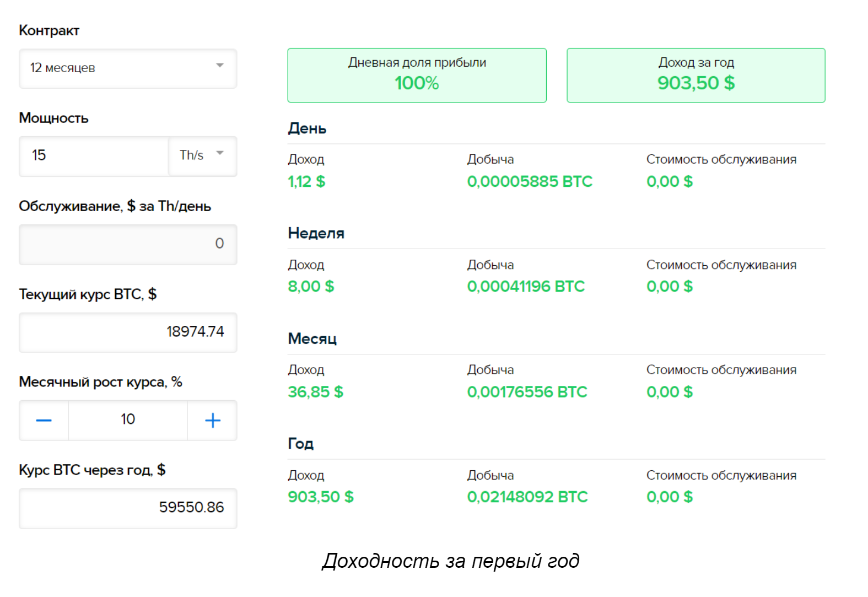Screen dimensions: 868x597
Task: Click yearly mining value 0,02148092 BTC
Action: coord(527,497)
